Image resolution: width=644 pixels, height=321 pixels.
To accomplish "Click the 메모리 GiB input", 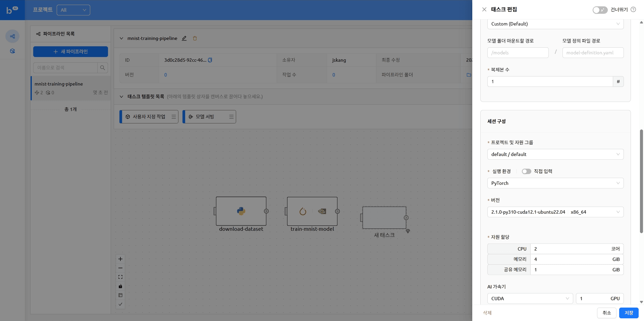I will coord(577,259).
